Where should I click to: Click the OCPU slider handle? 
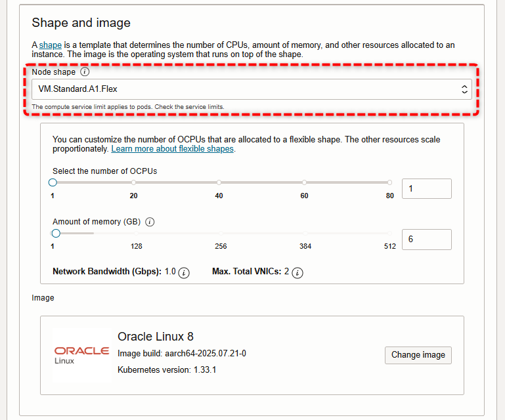click(x=53, y=182)
